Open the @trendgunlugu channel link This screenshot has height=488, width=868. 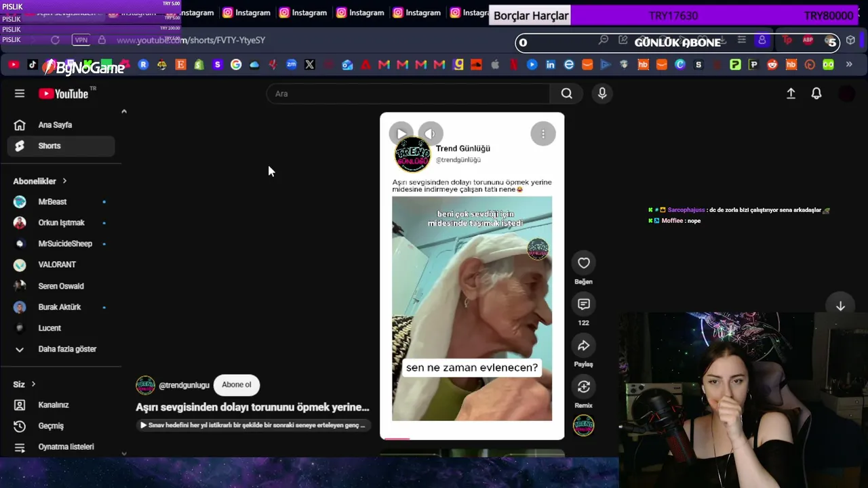184,385
